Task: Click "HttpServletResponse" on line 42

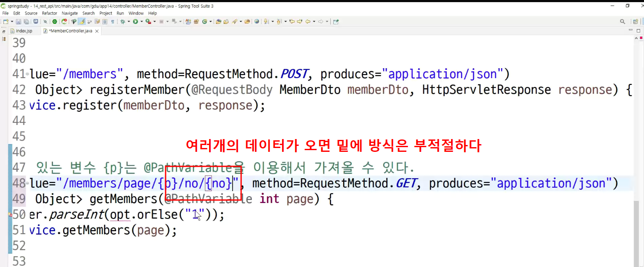Action: click(487, 90)
